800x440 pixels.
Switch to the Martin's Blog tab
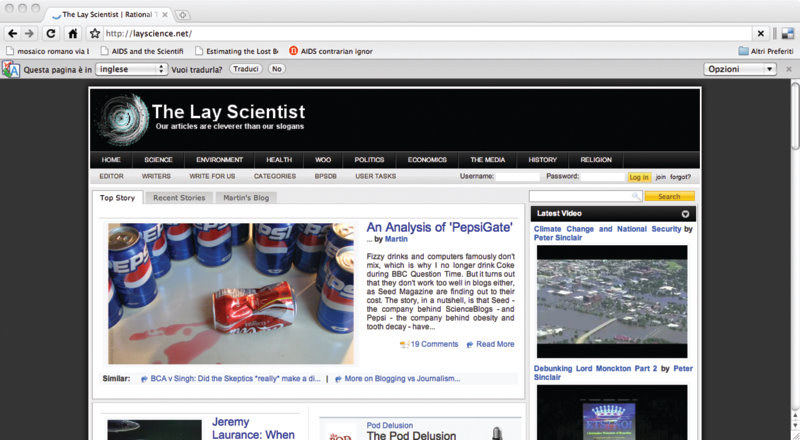tap(246, 198)
